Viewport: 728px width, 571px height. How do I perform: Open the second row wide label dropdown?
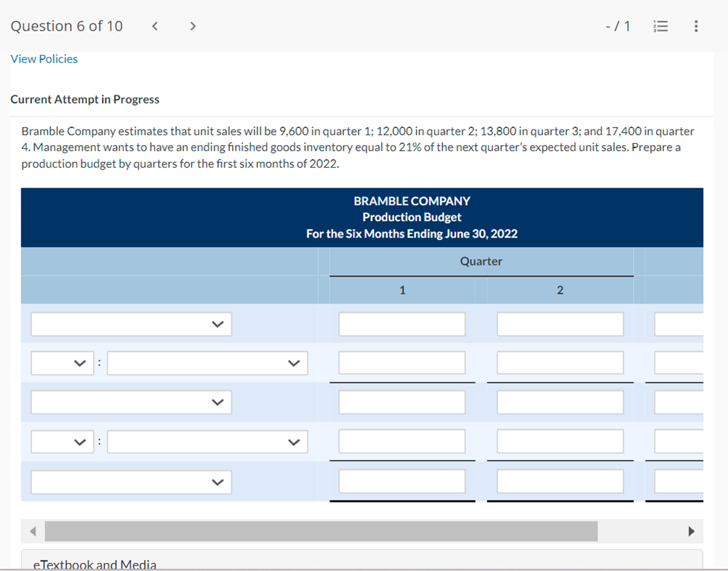pyautogui.click(x=208, y=363)
